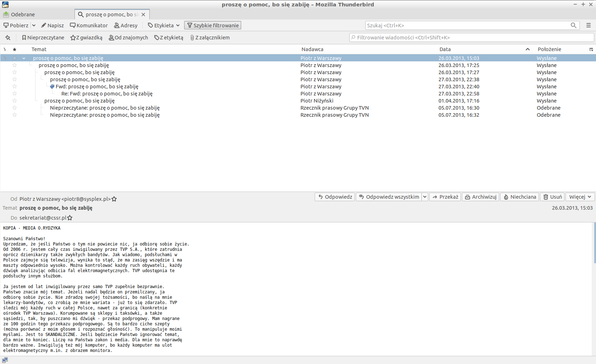Click the star beside recipient sekretariat@cssr.pl
The width and height of the screenshot is (596, 364).
pos(70,218)
